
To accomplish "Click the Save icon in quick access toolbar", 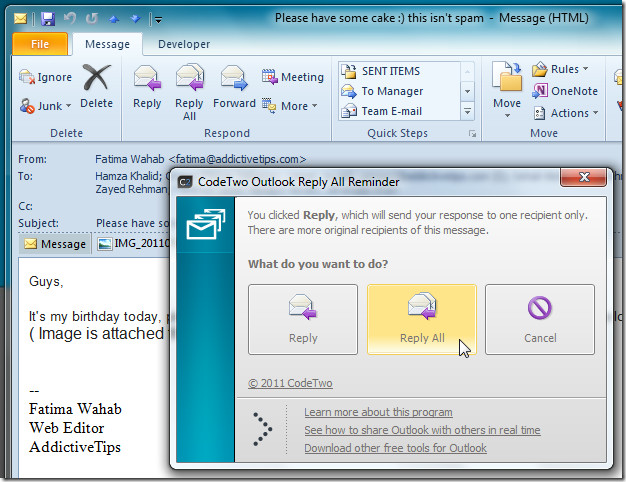I will pos(48,19).
